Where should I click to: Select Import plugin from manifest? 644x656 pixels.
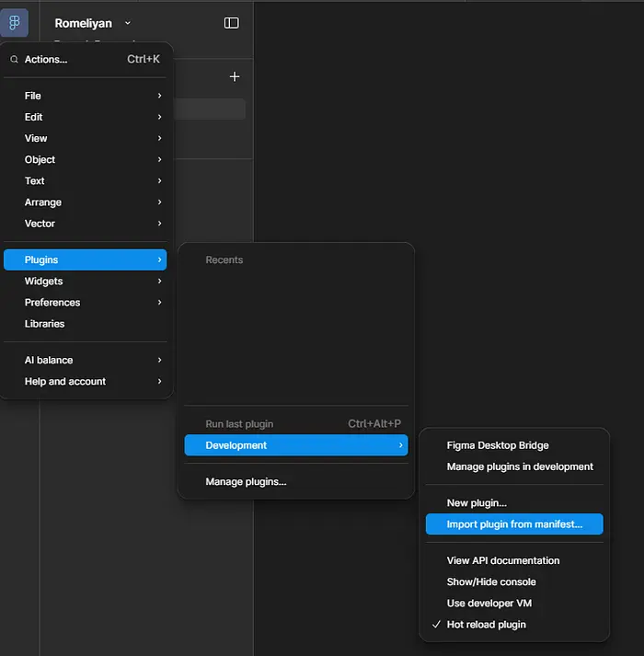[x=513, y=524]
